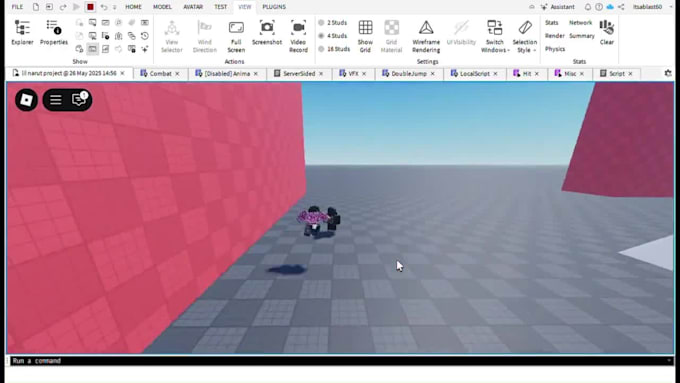Click the help question mark icon
This screenshot has height=383, width=680.
[x=599, y=7]
